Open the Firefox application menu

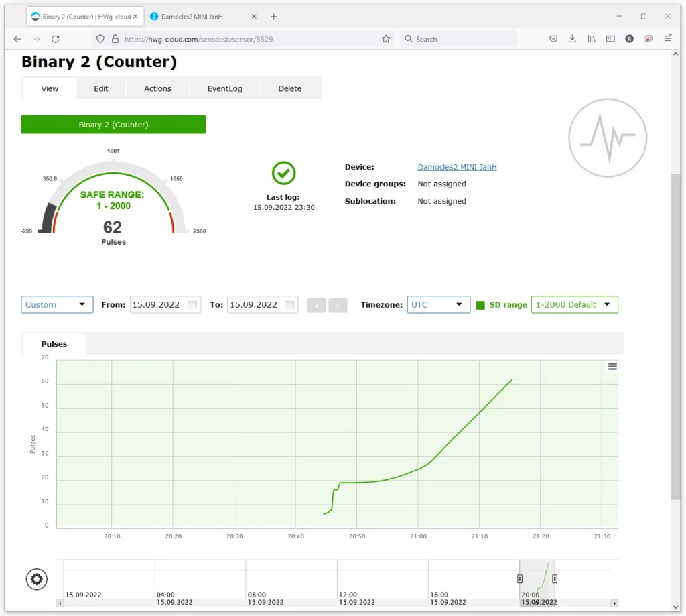coord(667,39)
